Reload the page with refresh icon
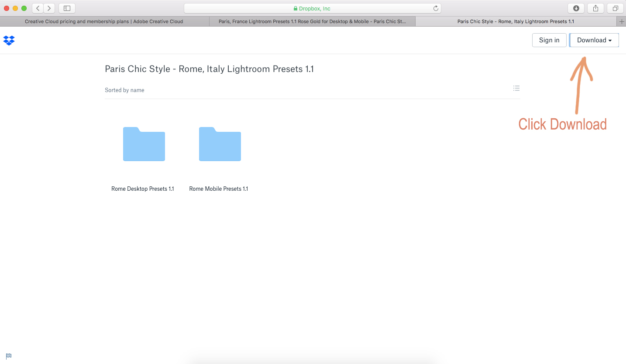Image resolution: width=626 pixels, height=364 pixels. (435, 8)
